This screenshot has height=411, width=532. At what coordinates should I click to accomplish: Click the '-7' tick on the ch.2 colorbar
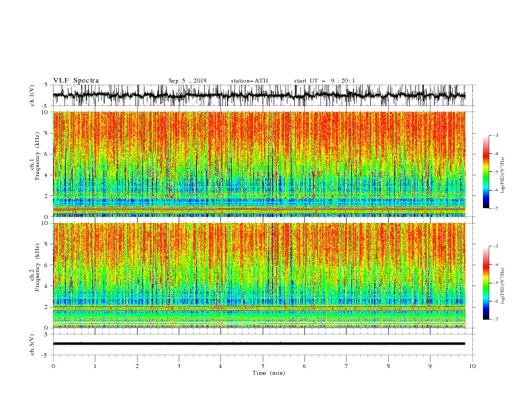point(496,320)
